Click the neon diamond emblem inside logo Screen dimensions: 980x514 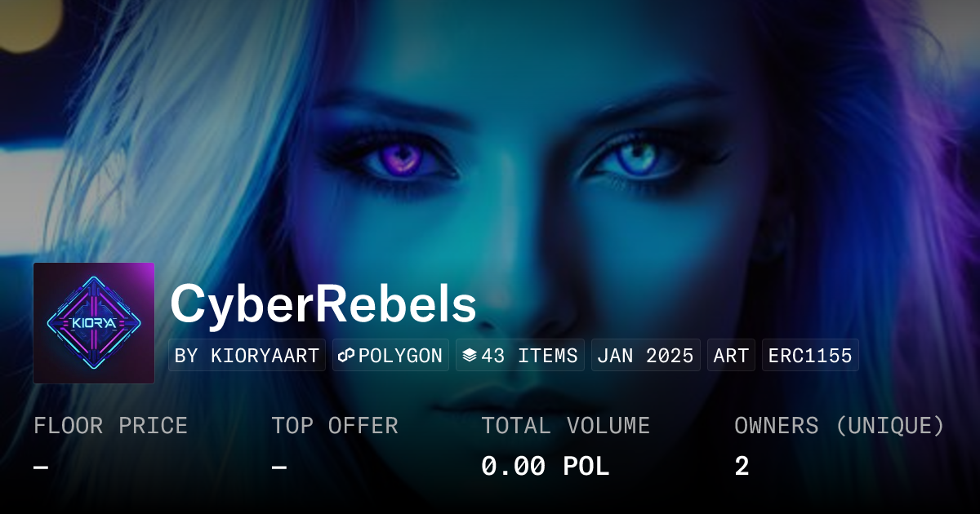point(95,323)
